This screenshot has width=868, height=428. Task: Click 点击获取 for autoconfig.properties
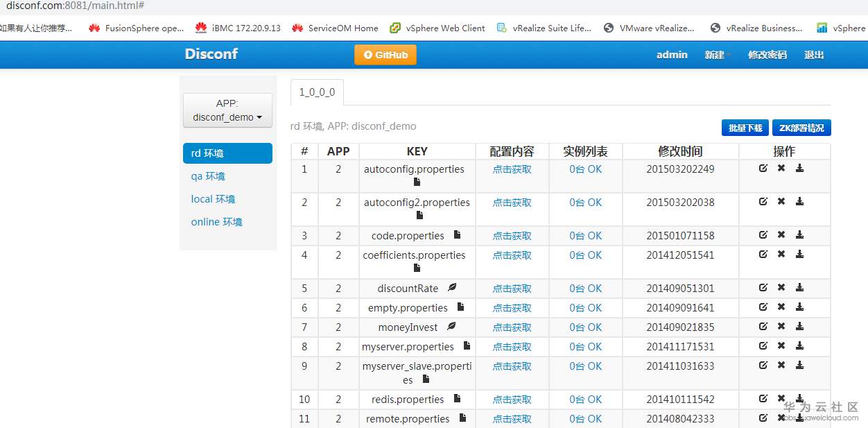(512, 169)
